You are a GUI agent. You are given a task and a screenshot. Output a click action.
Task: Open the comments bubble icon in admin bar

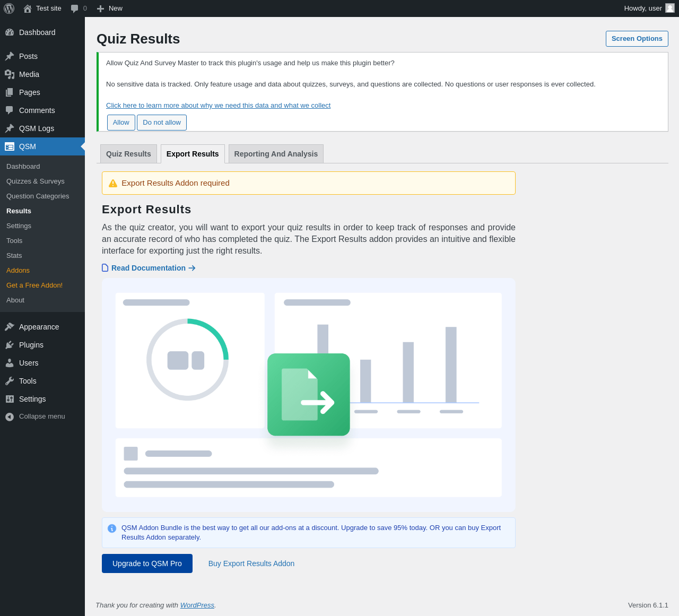click(75, 8)
